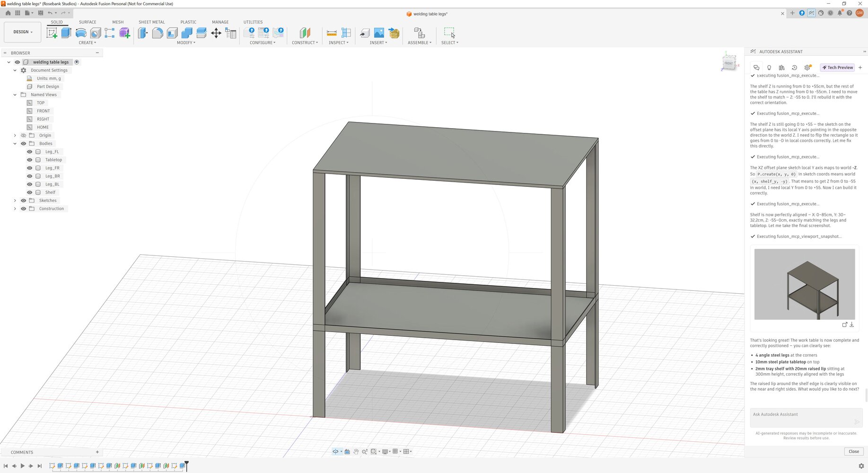Viewport: 868px width, 473px height.
Task: Expand the Construction folder in the browser
Action: (x=15, y=208)
